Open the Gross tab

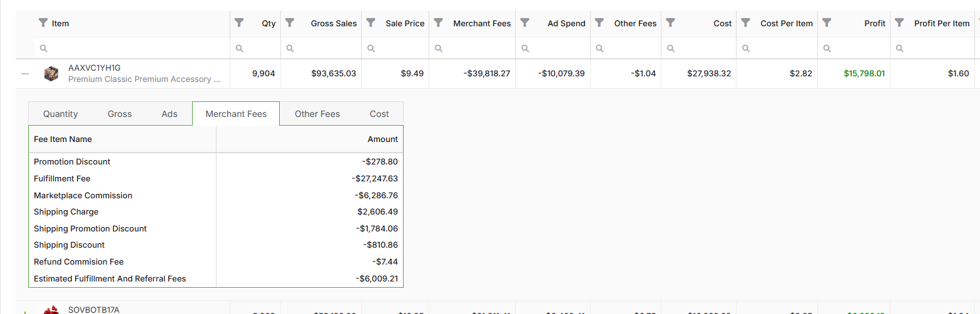pos(120,114)
